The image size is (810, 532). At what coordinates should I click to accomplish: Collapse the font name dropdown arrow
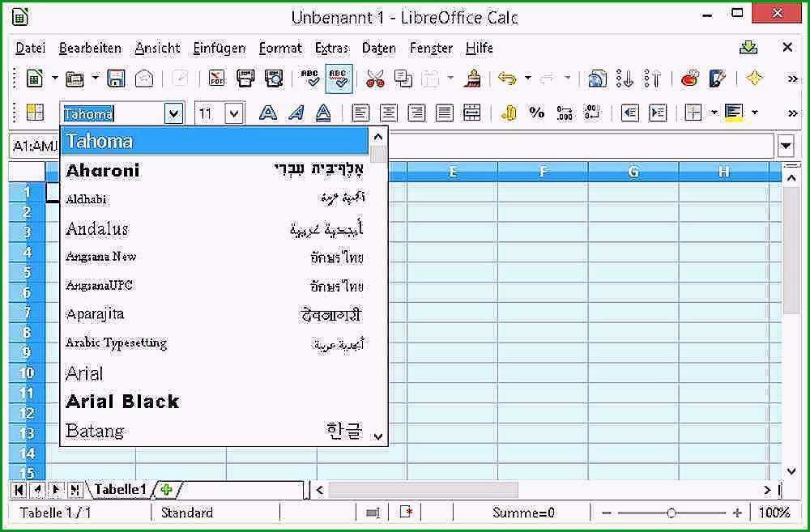(x=174, y=113)
